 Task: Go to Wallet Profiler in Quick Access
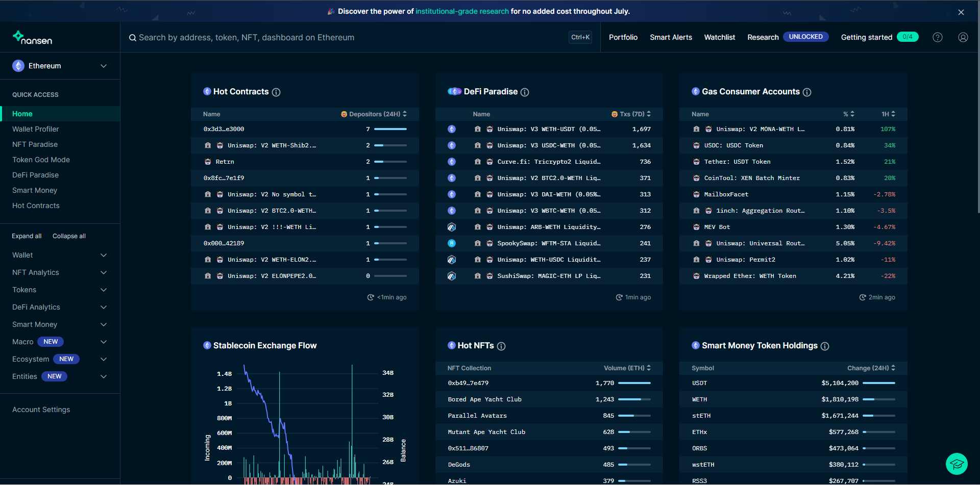tap(36, 129)
